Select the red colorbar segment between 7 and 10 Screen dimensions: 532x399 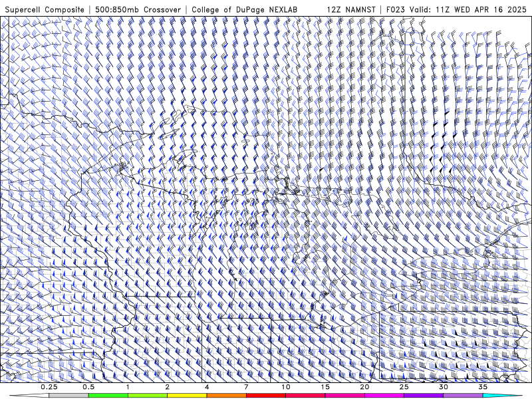point(266,396)
